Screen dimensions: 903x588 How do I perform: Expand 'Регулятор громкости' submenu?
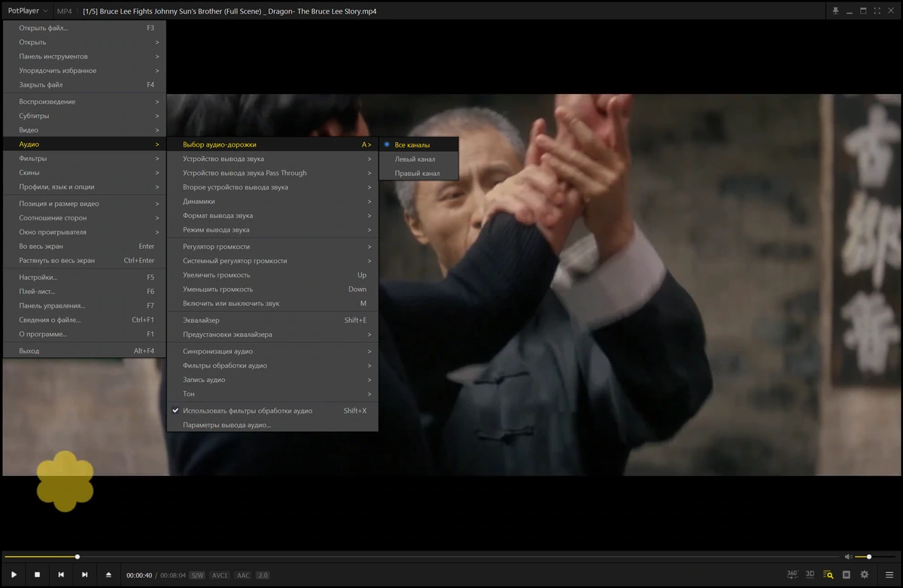click(x=272, y=247)
